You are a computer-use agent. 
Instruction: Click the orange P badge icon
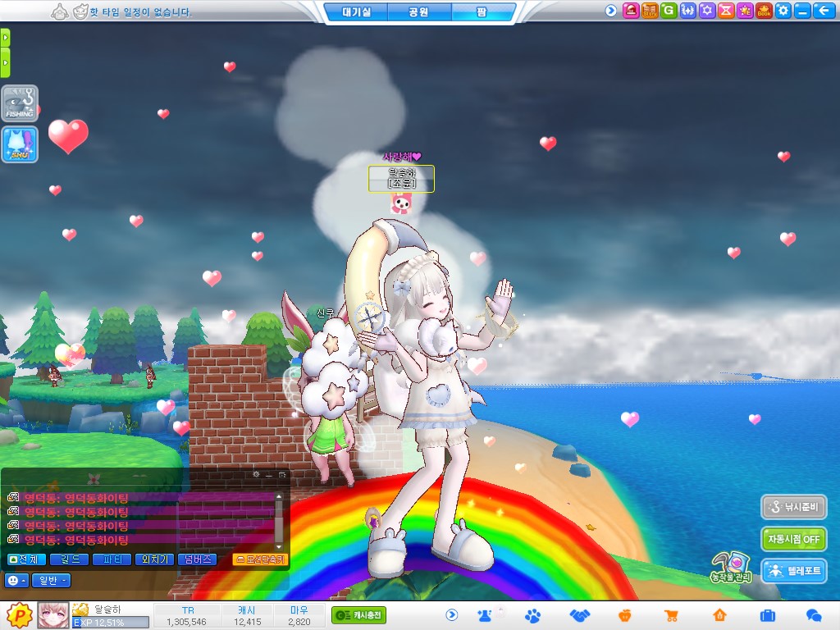[20, 615]
